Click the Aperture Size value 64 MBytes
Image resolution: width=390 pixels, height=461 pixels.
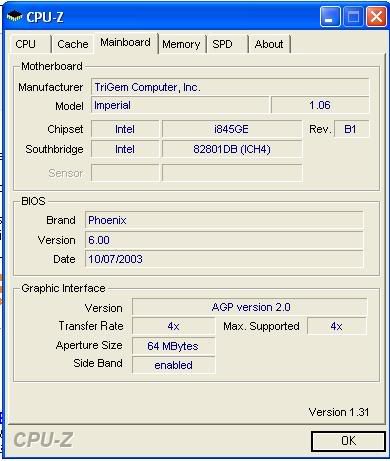174,346
